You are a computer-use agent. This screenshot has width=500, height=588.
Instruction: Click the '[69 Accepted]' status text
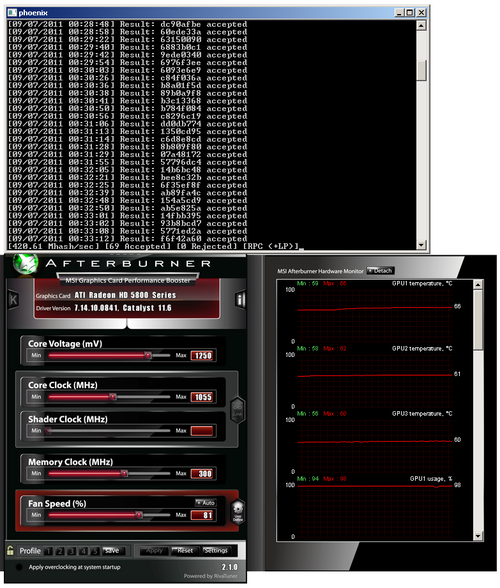coord(137,246)
